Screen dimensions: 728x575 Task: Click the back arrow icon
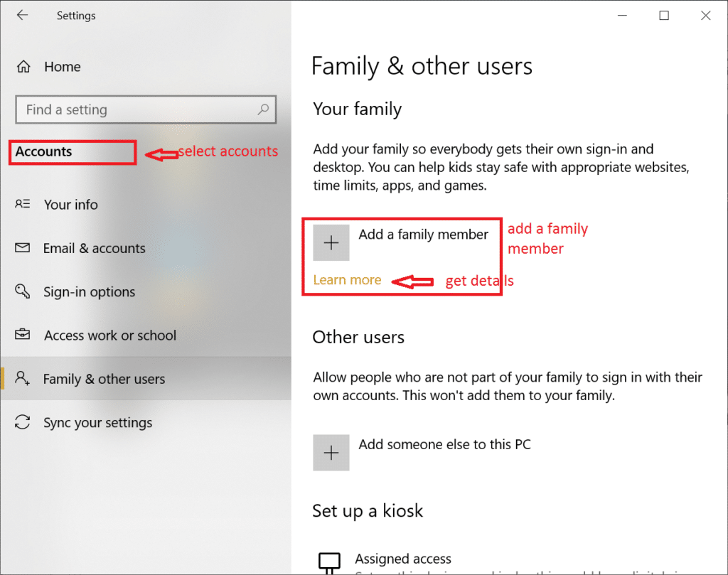pyautogui.click(x=22, y=15)
